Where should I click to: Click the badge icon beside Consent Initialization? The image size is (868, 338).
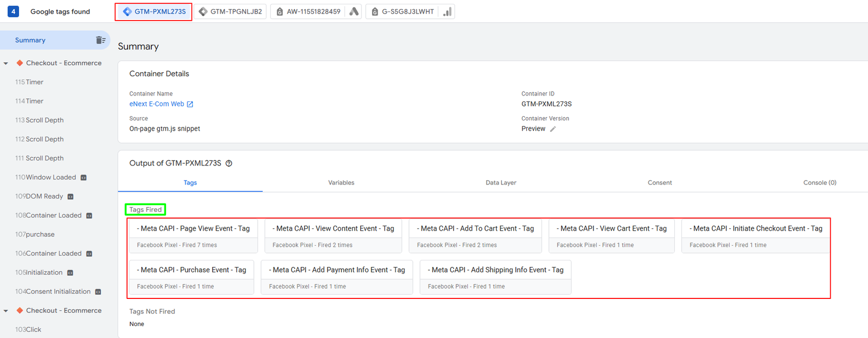[98, 292]
